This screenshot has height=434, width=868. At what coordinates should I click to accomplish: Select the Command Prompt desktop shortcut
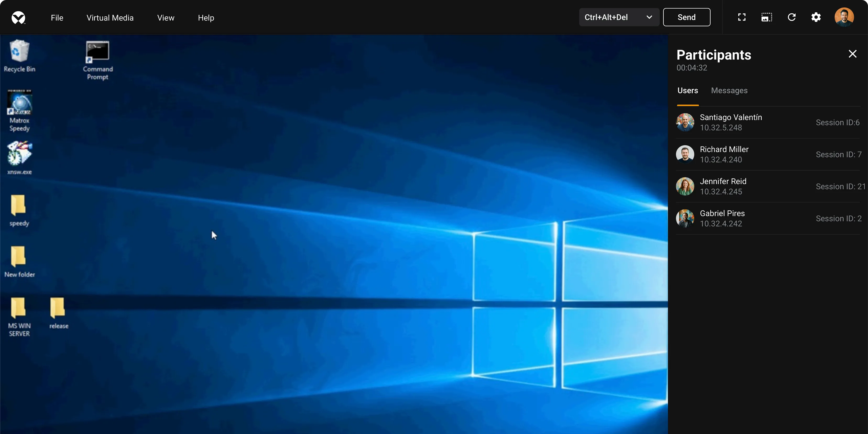pos(98,60)
